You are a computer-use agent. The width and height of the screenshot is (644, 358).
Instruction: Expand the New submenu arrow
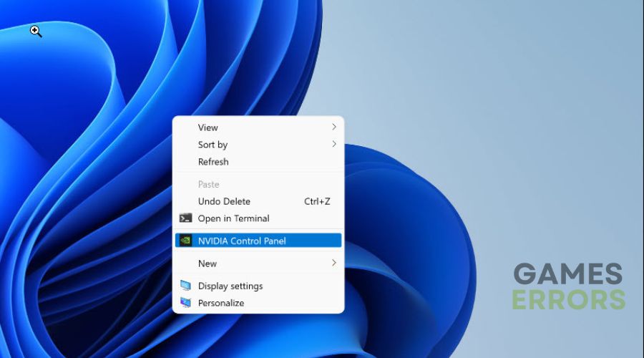(x=334, y=263)
